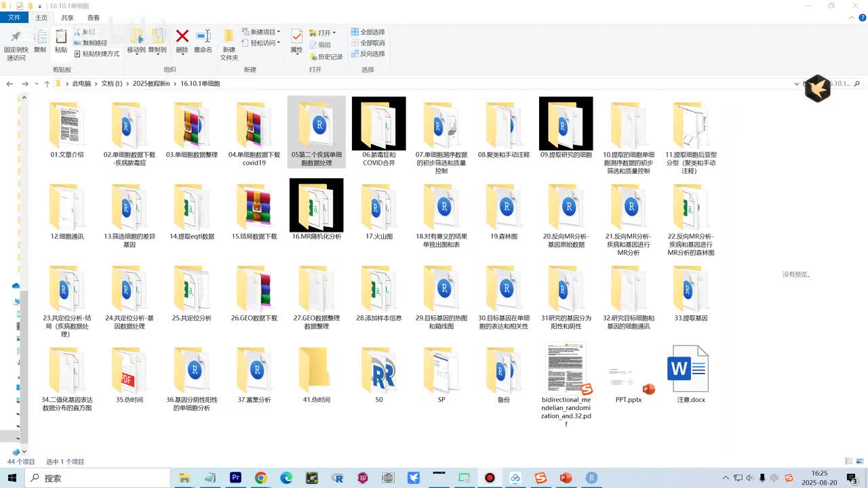Click 全部取消 to deselect everything

point(368,43)
